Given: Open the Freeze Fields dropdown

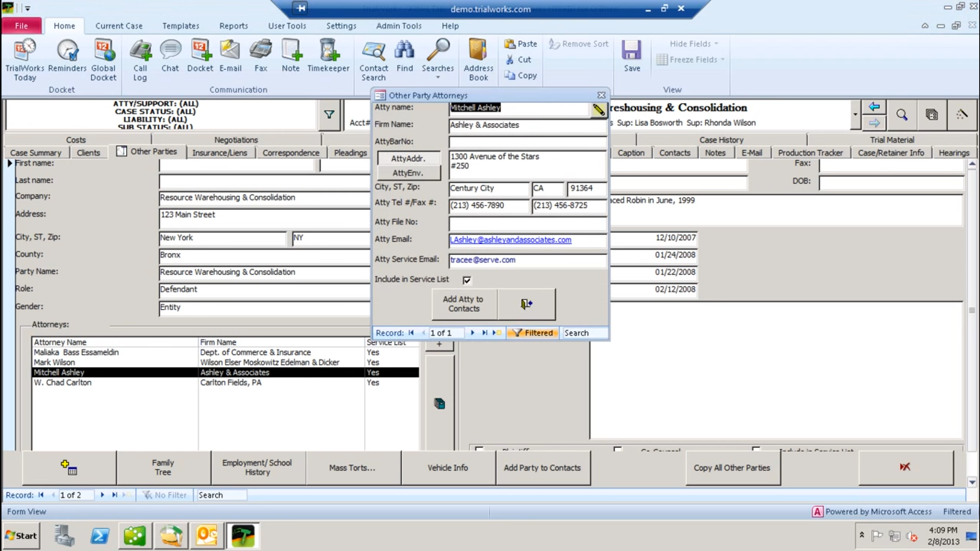Looking at the screenshot, I should coord(691,60).
